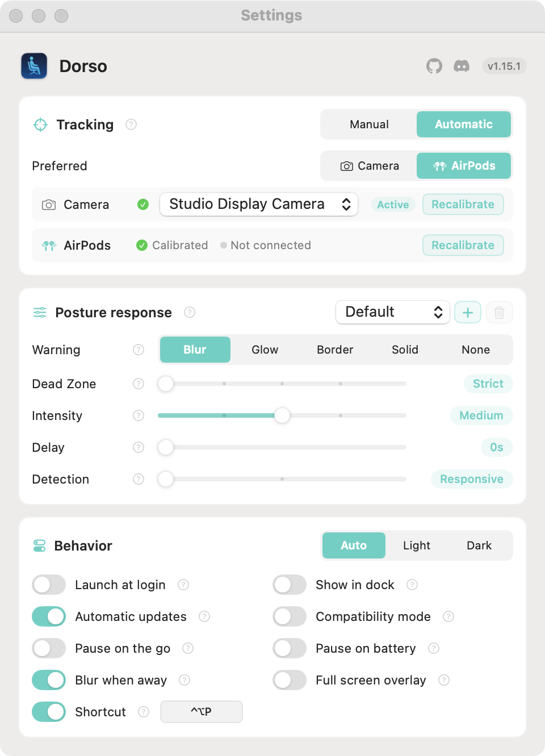Set preferred source to AirPods
This screenshot has width=545, height=756.
pyautogui.click(x=464, y=166)
